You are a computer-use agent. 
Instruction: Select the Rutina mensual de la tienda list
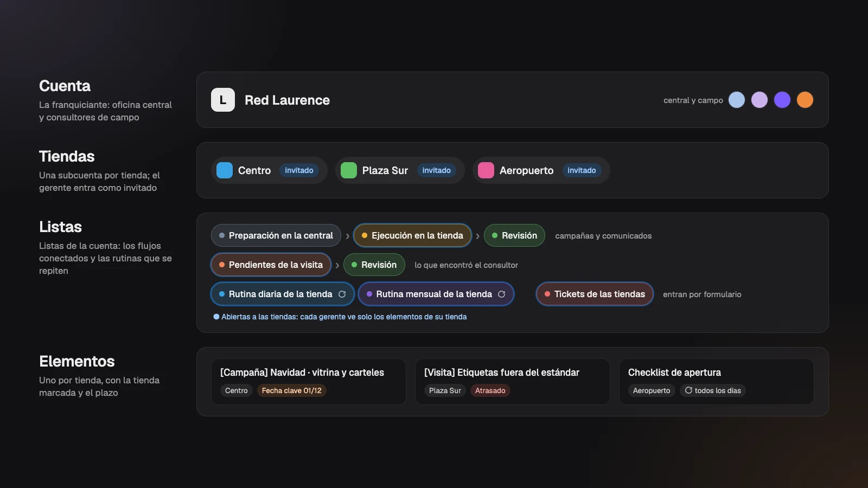[x=436, y=294]
